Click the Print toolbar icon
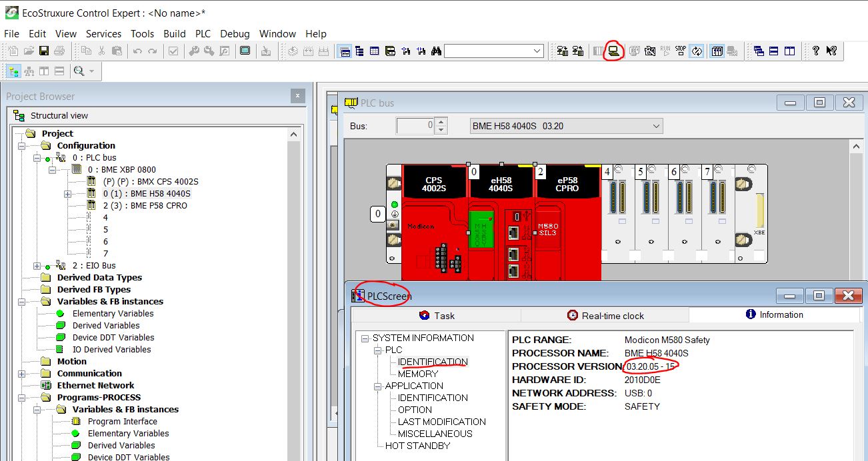The image size is (868, 461). (59, 51)
